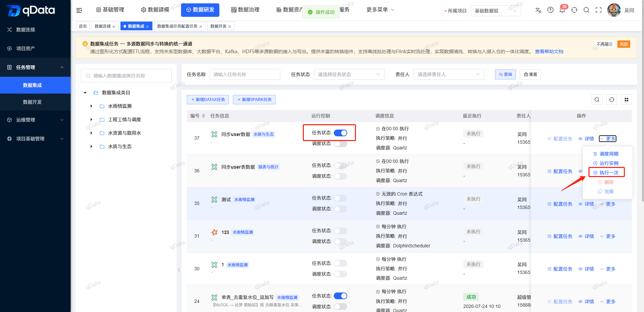Go to 数据开发 in the sidebar
This screenshot has width=644, height=312.
tap(35, 102)
